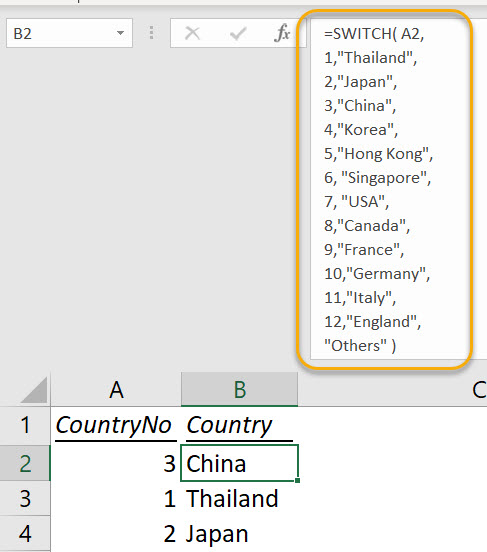This screenshot has width=487, height=552.
Task: Click cell B4 containing Japan
Action: (x=239, y=534)
